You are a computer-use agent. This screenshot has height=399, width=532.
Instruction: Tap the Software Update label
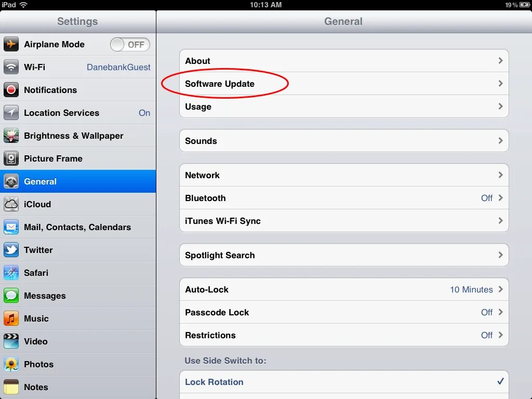[220, 84]
